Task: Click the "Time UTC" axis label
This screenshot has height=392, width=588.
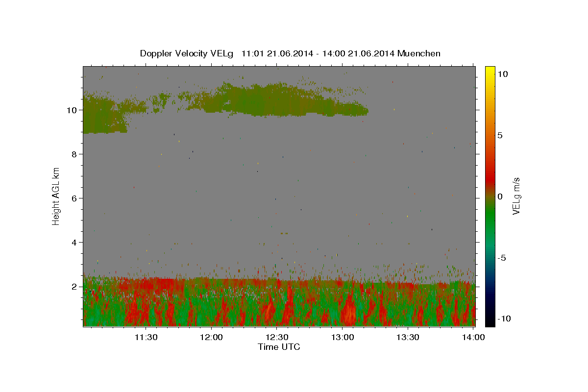Action: coord(279,347)
